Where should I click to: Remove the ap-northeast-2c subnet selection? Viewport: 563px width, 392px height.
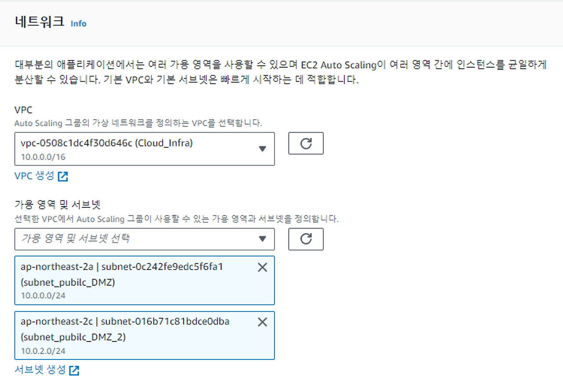pos(262,322)
